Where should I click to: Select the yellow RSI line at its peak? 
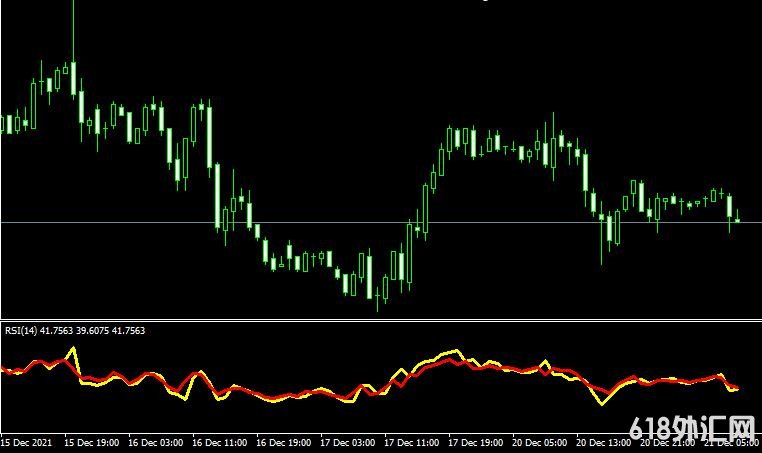tap(73, 348)
